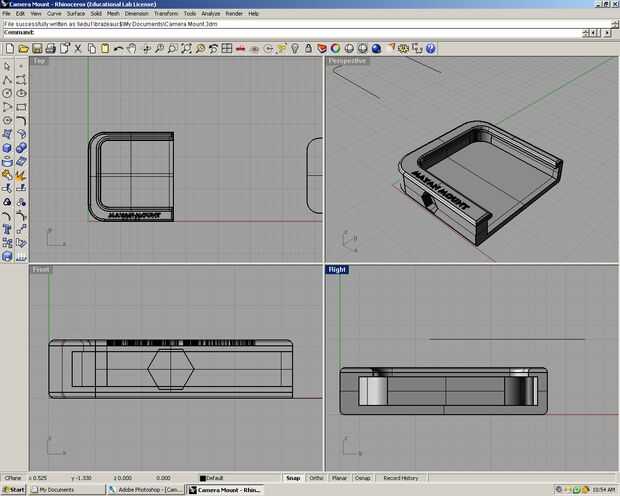Open the Solid menu

point(96,13)
